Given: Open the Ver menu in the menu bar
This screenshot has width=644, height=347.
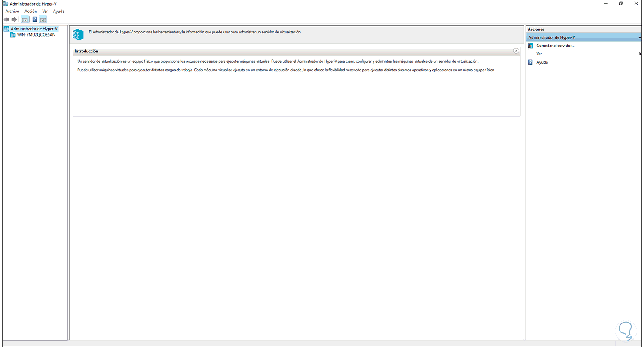Looking at the screenshot, I should tap(45, 11).
